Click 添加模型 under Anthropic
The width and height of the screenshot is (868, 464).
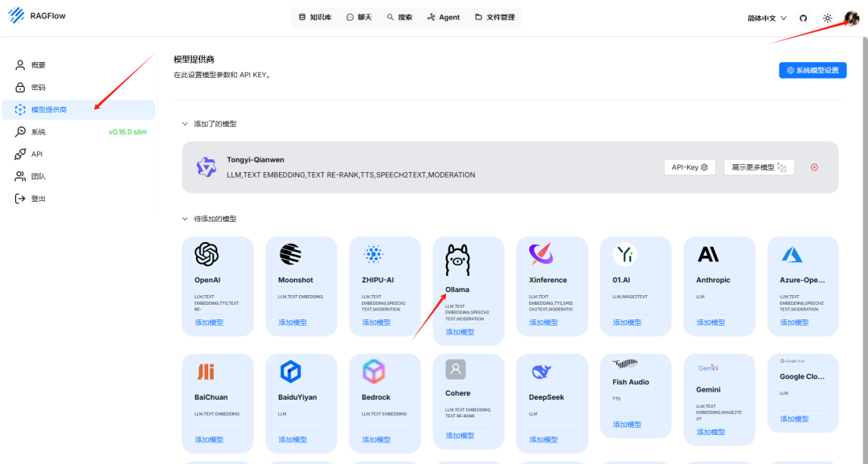tap(710, 322)
